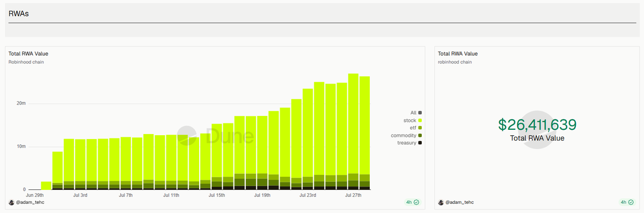This screenshot has height=213, width=644.
Task: Open the Total RWA Value counter title
Action: (458, 54)
